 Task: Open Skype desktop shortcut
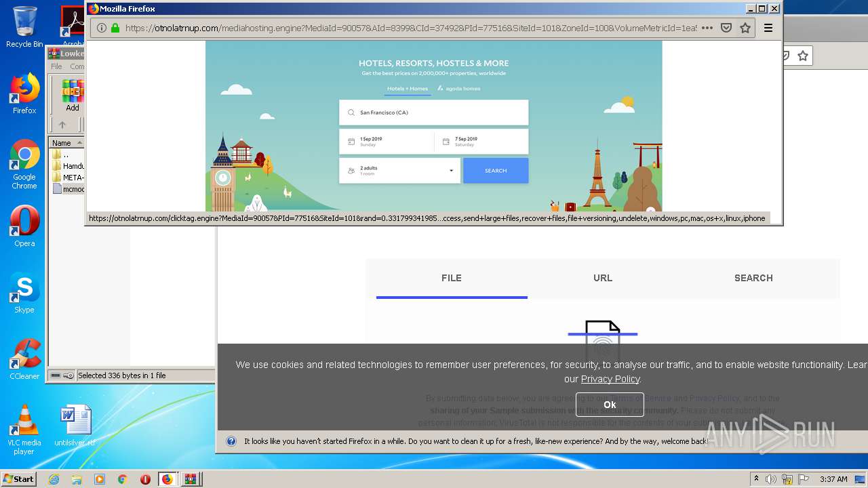(24, 293)
